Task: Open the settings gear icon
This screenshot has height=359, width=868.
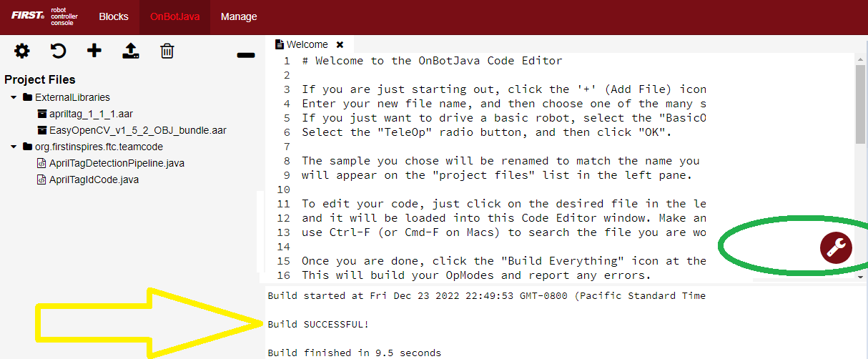Action: [22, 51]
